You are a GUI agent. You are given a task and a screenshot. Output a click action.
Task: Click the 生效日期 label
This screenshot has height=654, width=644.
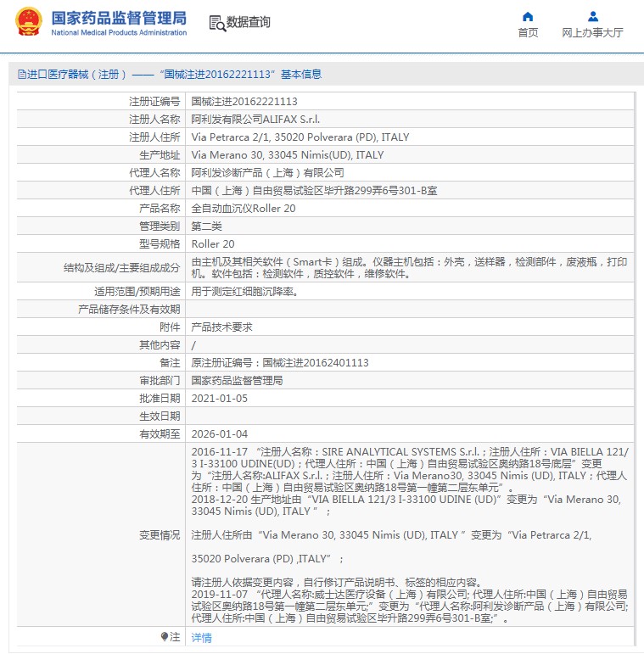point(160,416)
